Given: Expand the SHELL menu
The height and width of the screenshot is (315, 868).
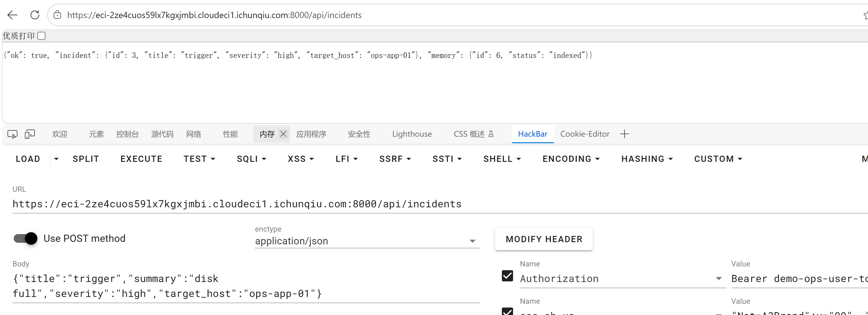Looking at the screenshot, I should point(502,159).
